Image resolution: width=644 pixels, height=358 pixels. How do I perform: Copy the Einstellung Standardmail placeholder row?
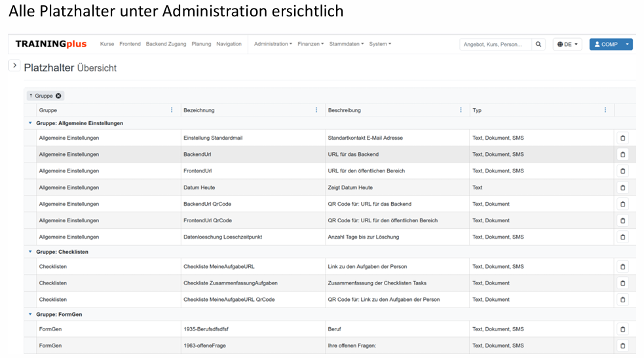click(622, 138)
